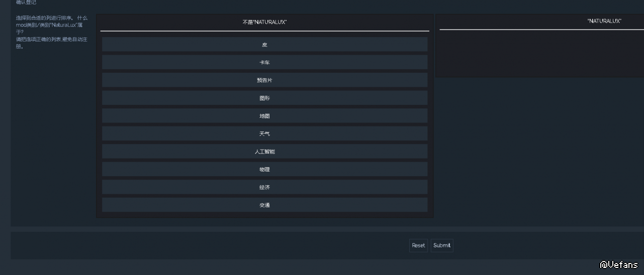644x275 pixels.
Task: Pick the 物理 item
Action: point(264,170)
